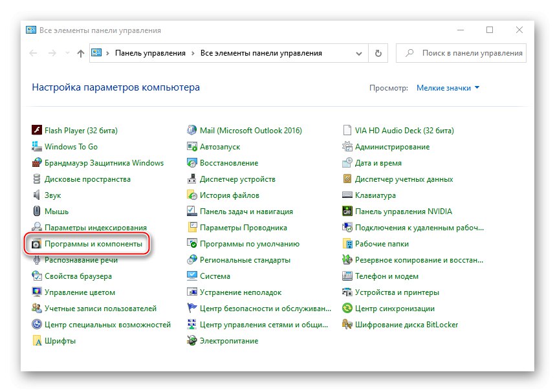
Task: Open the Рабочие папки item
Action: 382,244
